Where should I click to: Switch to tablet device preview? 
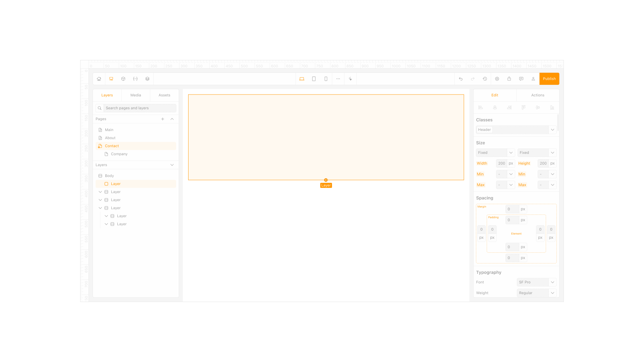point(314,79)
